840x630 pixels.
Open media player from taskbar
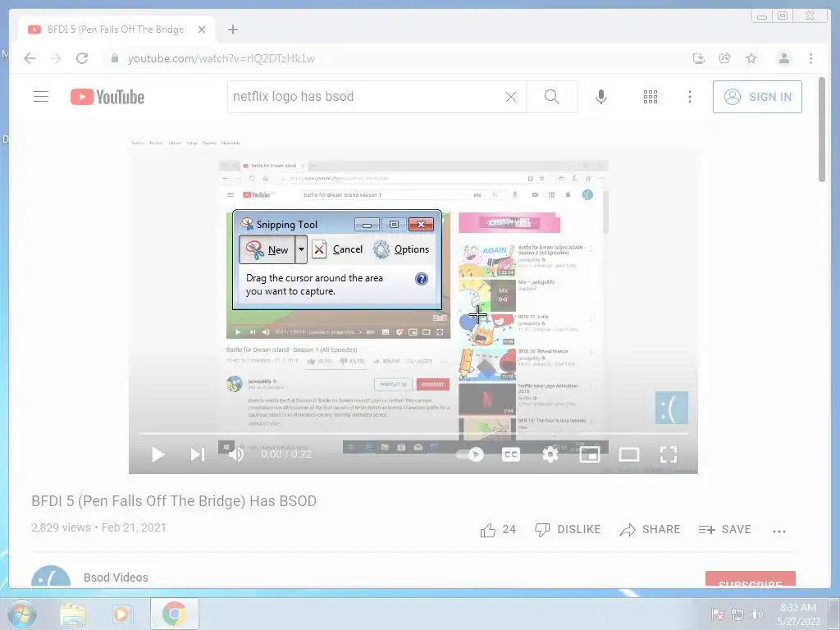tap(121, 614)
